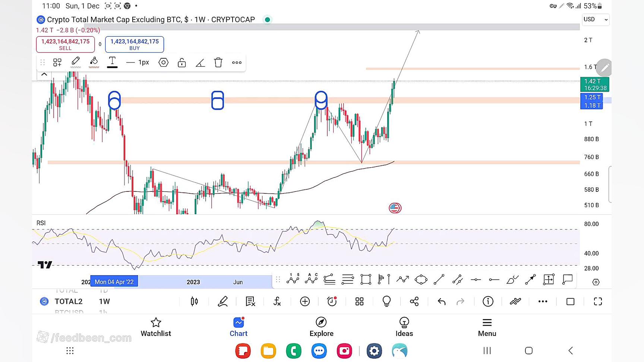Collapse the chart legend chevron

(44, 74)
